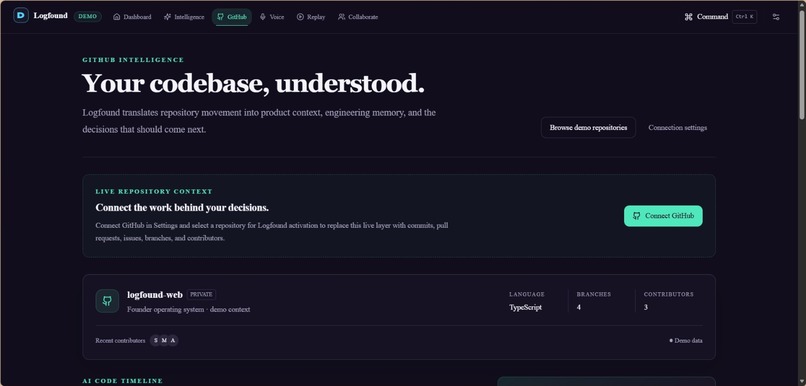Click the DEMO badge

coord(87,16)
